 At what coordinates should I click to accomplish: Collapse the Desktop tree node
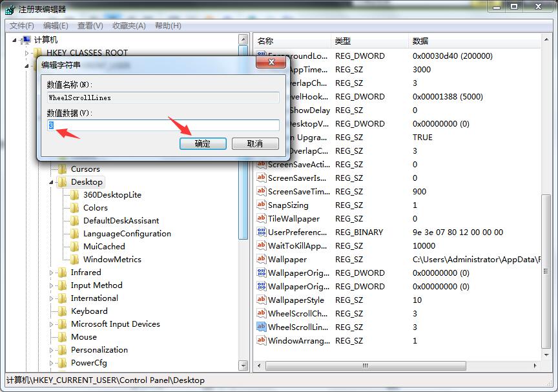tap(52, 182)
